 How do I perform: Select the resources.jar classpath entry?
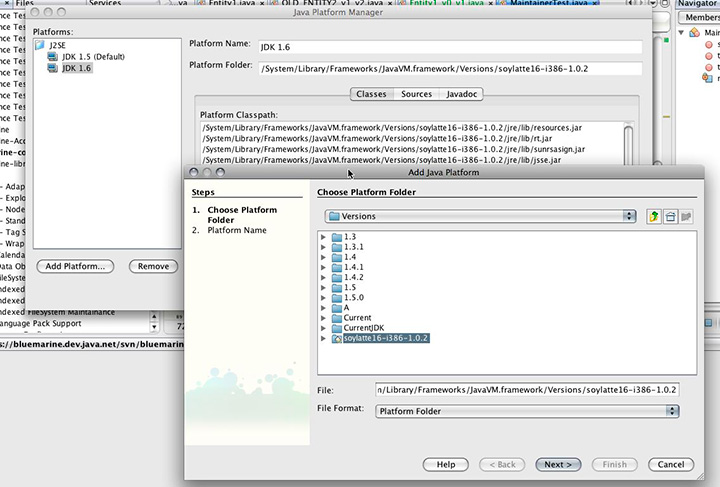(x=392, y=128)
